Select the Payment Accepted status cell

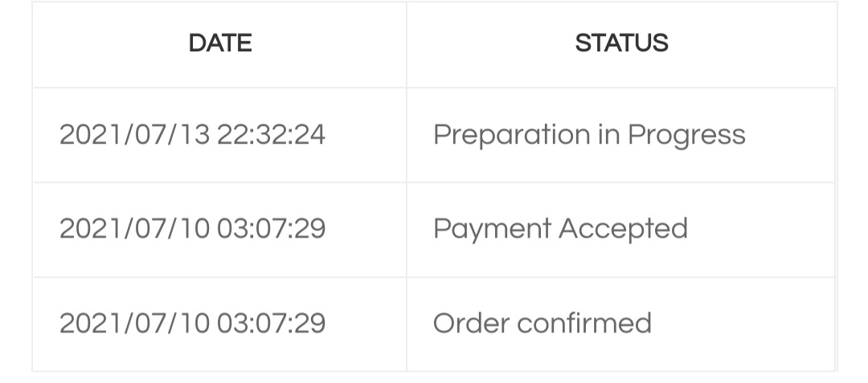pyautogui.click(x=560, y=229)
